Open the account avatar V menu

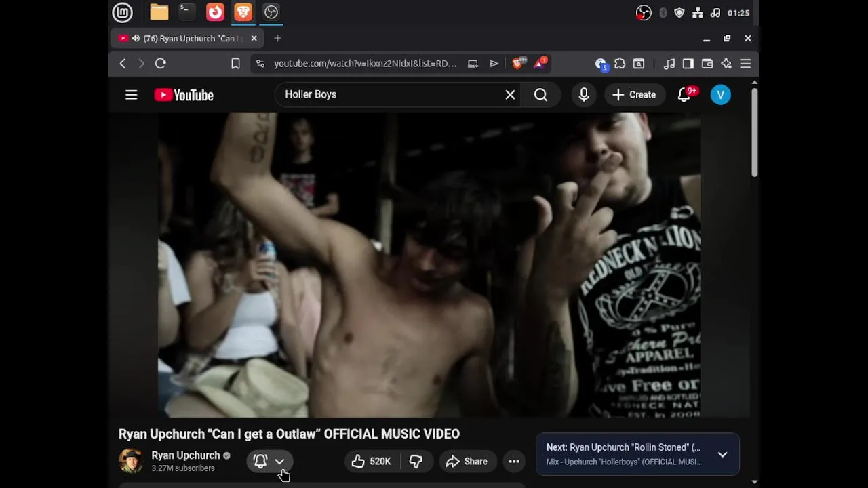pyautogui.click(x=721, y=95)
